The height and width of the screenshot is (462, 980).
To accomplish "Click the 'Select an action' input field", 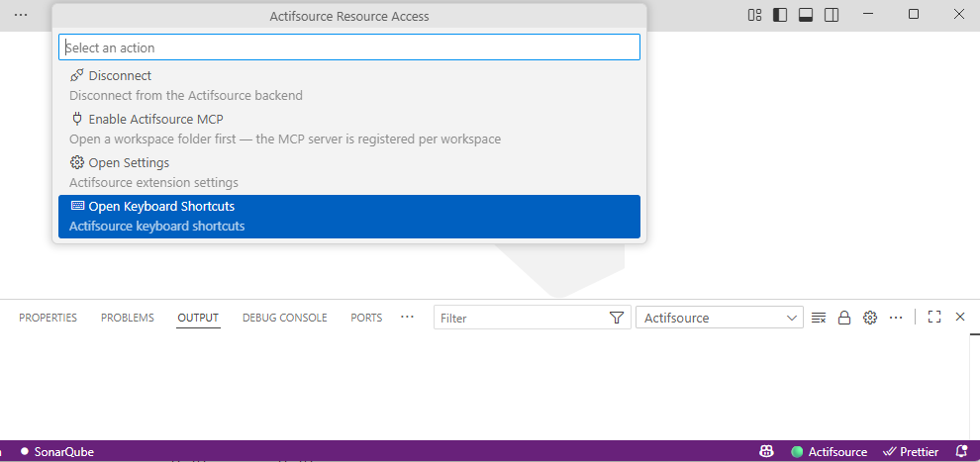I will 349,47.
